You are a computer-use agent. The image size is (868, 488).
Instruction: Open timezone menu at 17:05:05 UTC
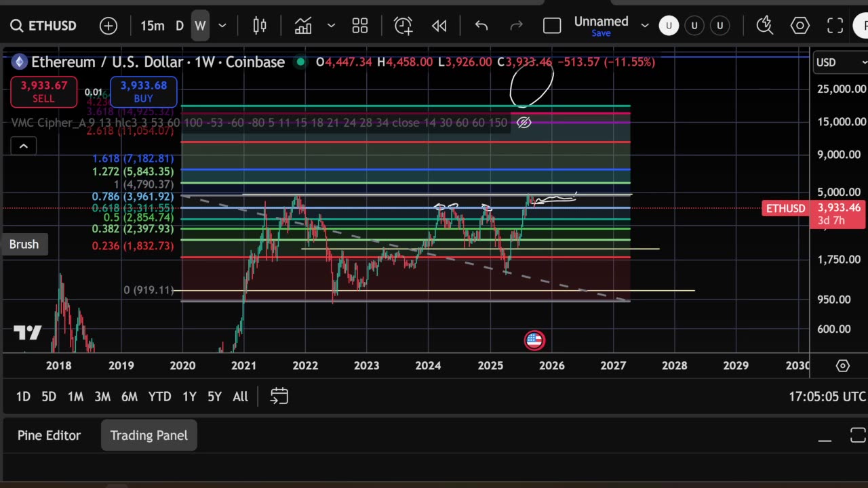pos(827,396)
